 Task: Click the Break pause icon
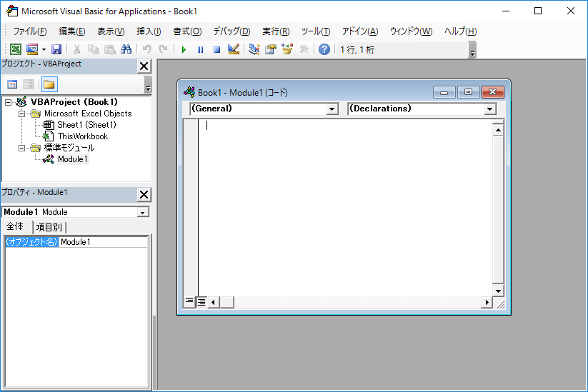(x=200, y=49)
